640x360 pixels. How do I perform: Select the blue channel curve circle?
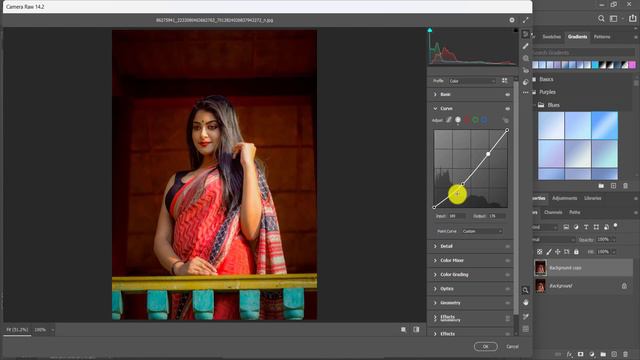(x=484, y=120)
